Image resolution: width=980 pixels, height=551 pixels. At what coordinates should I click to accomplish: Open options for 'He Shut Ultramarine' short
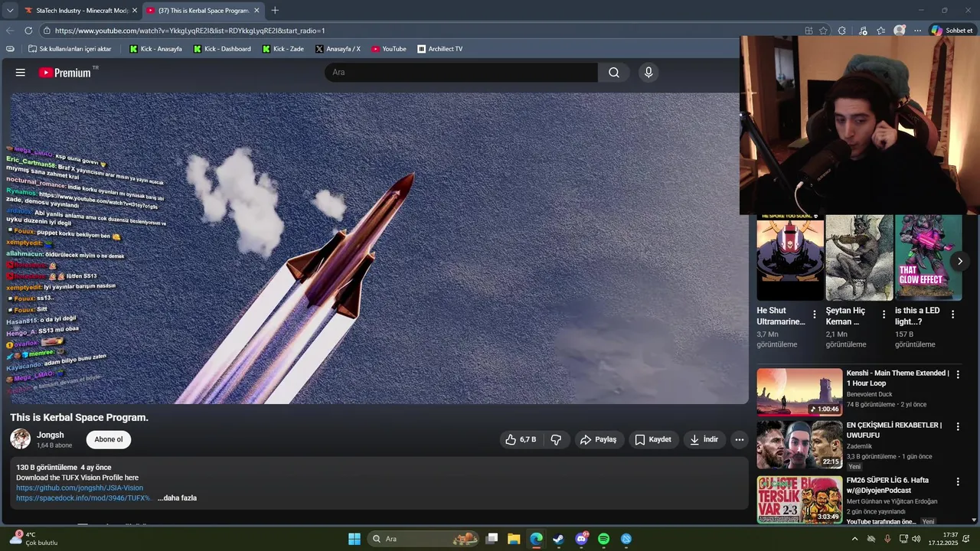(815, 315)
